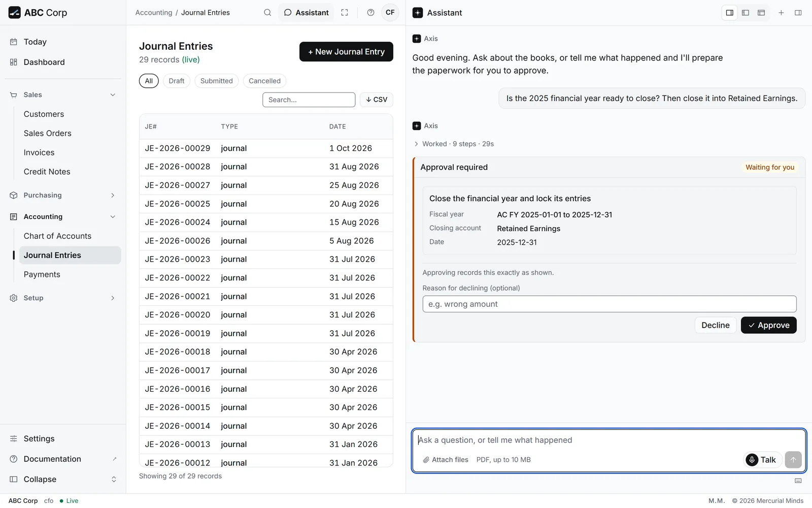
Task: Approve the financial year closing
Action: (768, 325)
